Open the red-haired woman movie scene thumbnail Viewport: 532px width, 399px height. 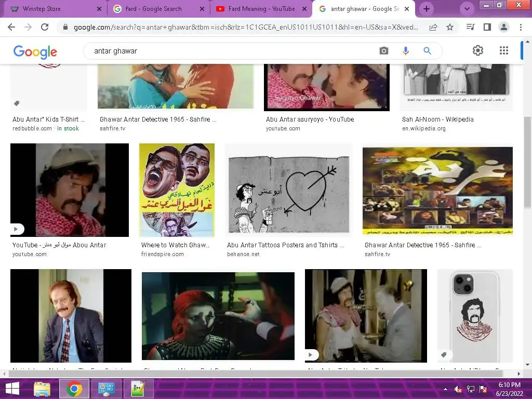pyautogui.click(x=218, y=316)
